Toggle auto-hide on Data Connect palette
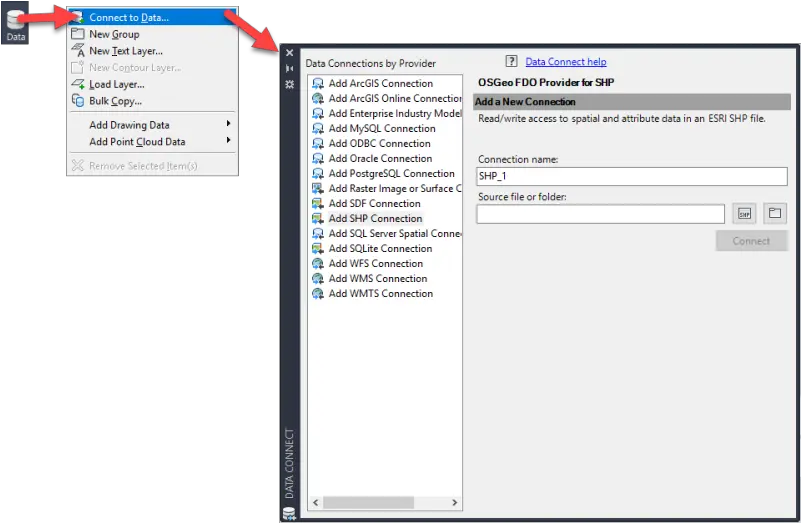801x523 pixels. click(x=290, y=68)
